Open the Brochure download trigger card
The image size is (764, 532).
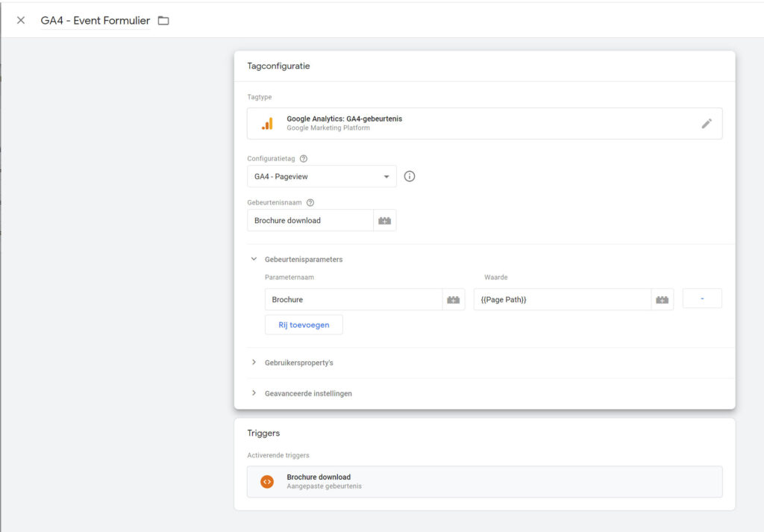pyautogui.click(x=484, y=481)
